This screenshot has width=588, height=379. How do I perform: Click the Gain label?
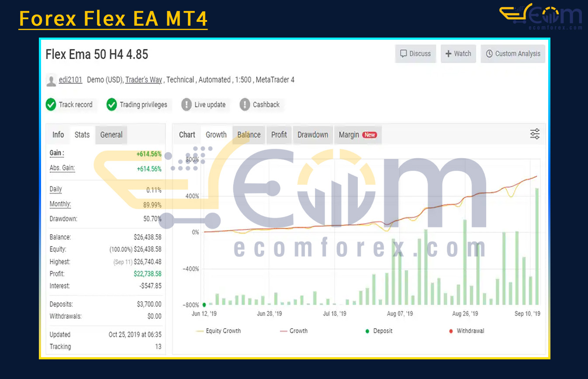click(x=57, y=153)
